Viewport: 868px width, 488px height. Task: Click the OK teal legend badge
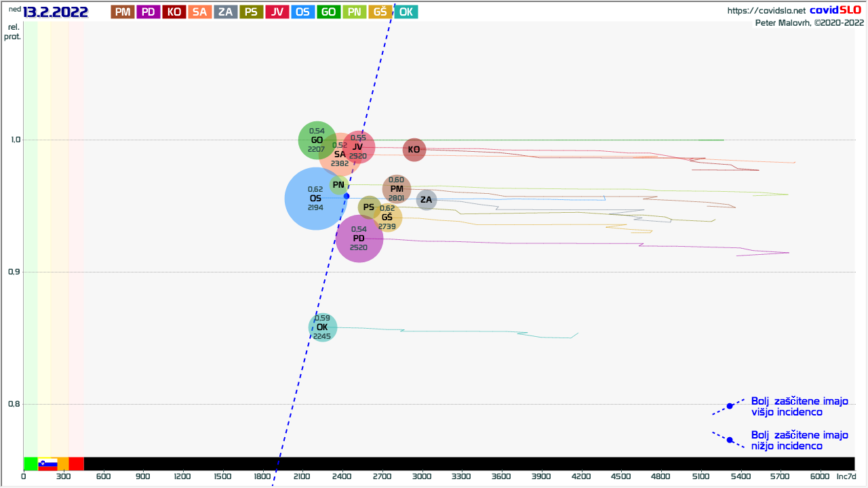click(x=406, y=12)
